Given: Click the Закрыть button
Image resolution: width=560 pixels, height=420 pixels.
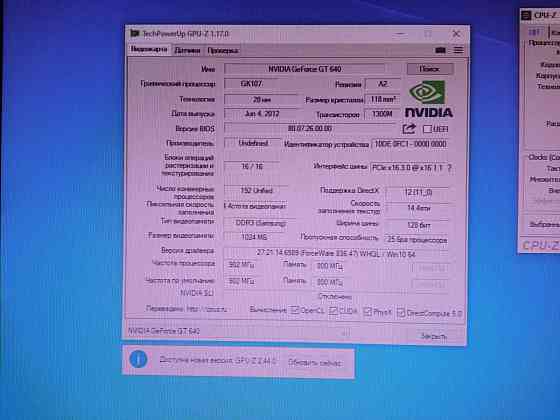Looking at the screenshot, I should (433, 336).
